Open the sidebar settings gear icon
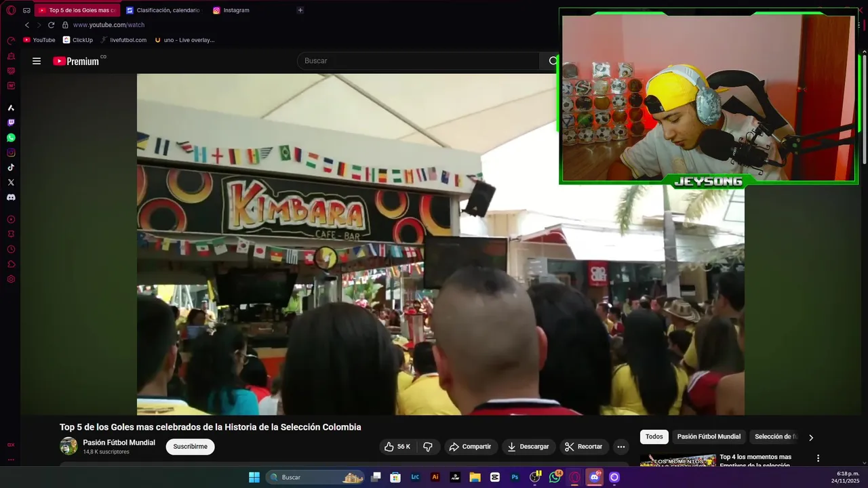Image resolution: width=868 pixels, height=488 pixels. click(11, 279)
